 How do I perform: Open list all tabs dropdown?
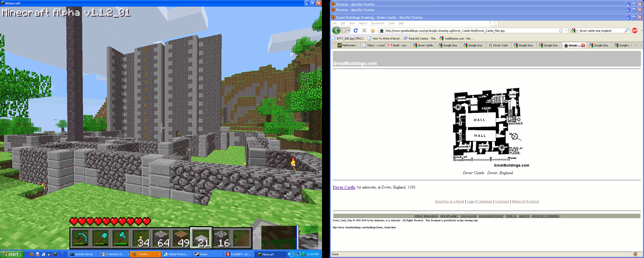641,45
